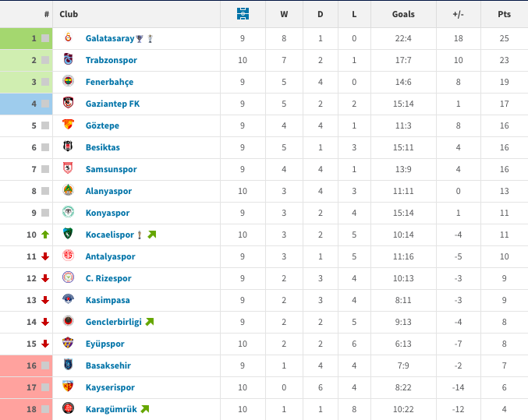Click the Galatasaray club crest icon
The height and width of the screenshot is (420, 528).
[x=68, y=38]
